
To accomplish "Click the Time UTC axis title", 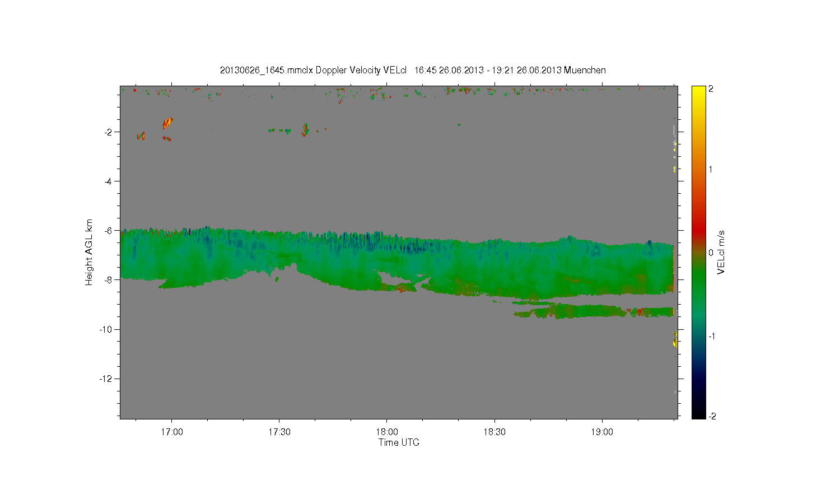I will [x=399, y=442].
